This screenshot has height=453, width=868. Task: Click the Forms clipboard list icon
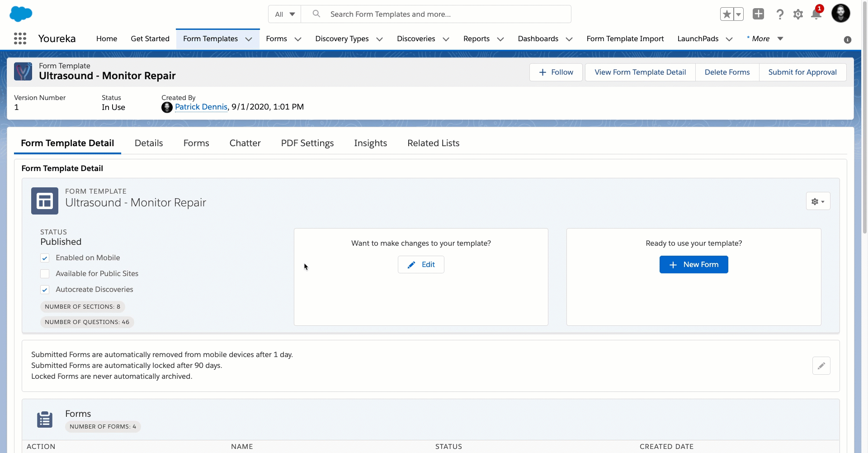[45, 420]
